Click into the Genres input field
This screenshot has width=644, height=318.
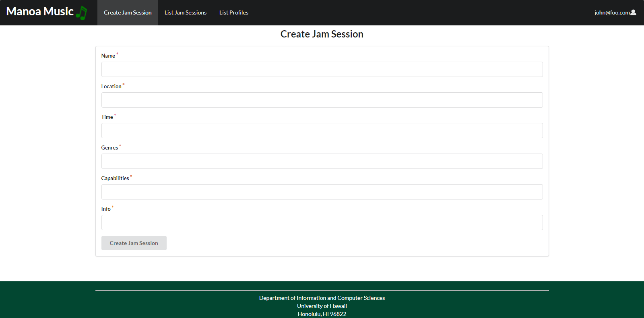coord(322,161)
